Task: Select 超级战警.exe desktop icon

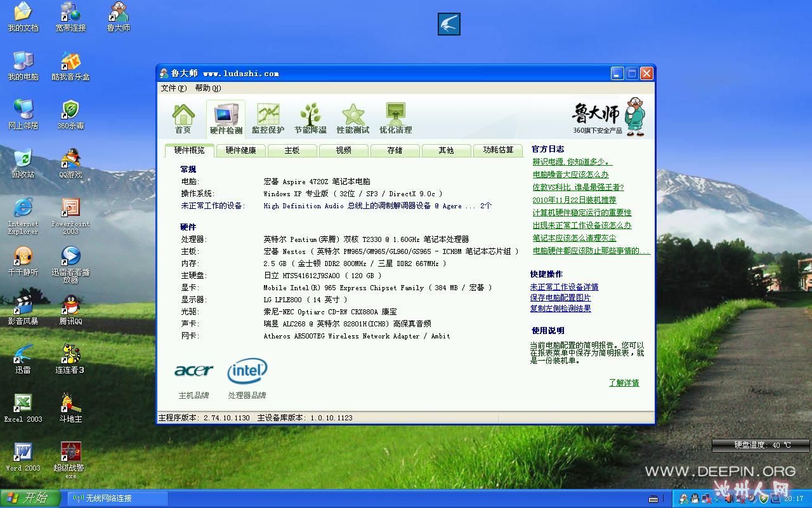Action: (70, 460)
